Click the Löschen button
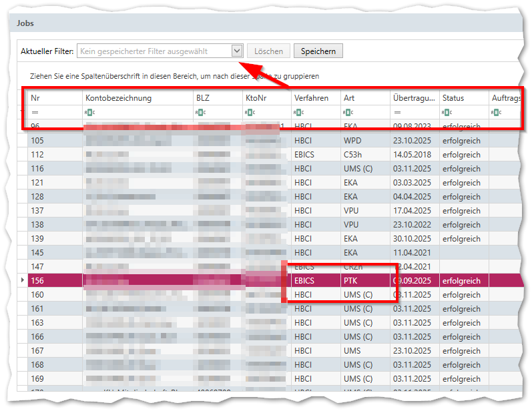 pyautogui.click(x=269, y=51)
